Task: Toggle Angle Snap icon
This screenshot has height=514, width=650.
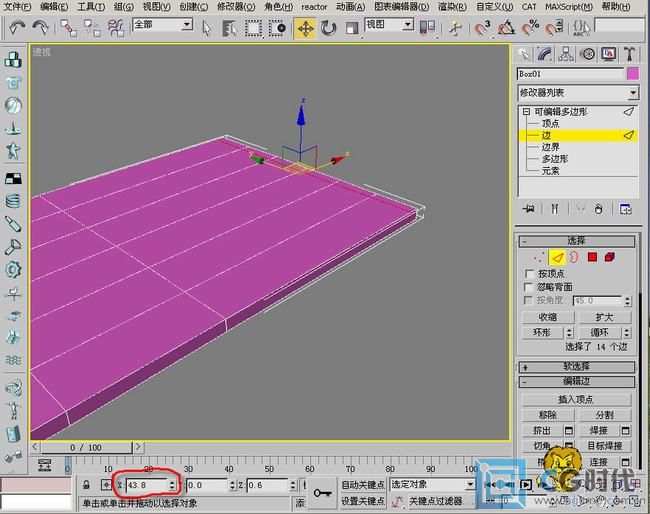Action: (x=506, y=29)
